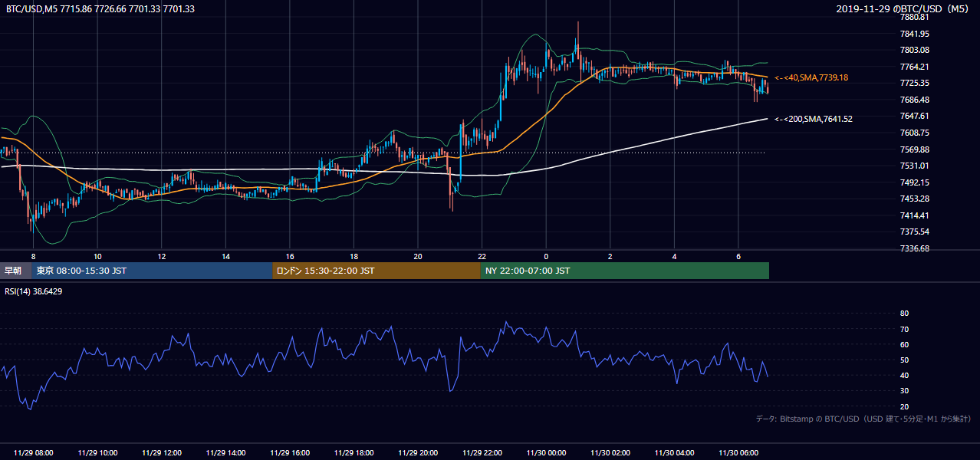Click the 11/29 16:00 time label
This screenshot has width=980, height=460.
tap(290, 452)
